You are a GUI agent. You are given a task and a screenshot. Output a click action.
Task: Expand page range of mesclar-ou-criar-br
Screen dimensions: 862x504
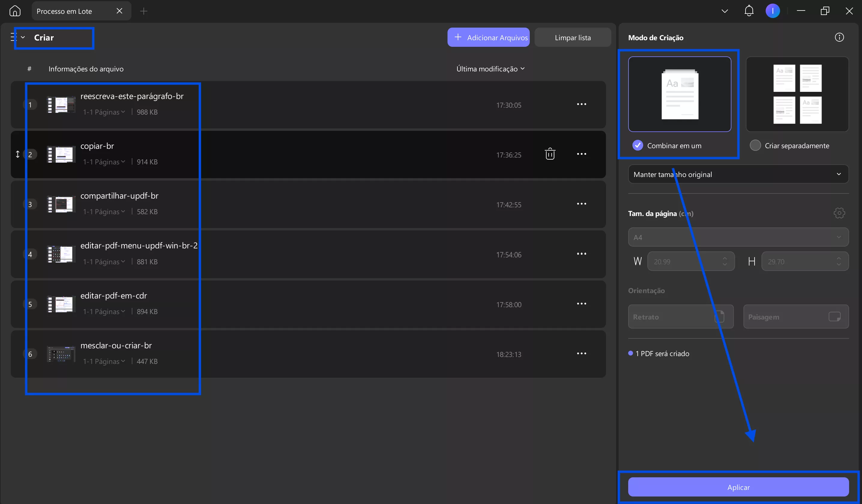(104, 362)
